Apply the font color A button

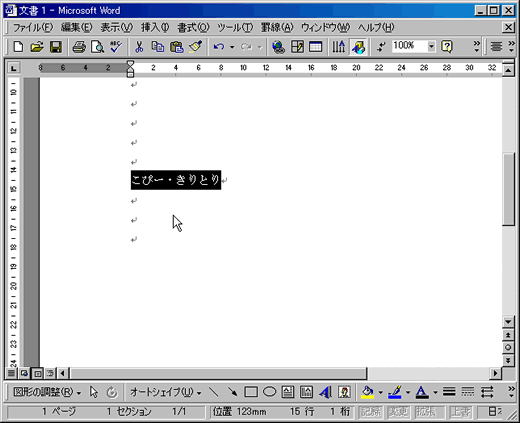pos(422,392)
